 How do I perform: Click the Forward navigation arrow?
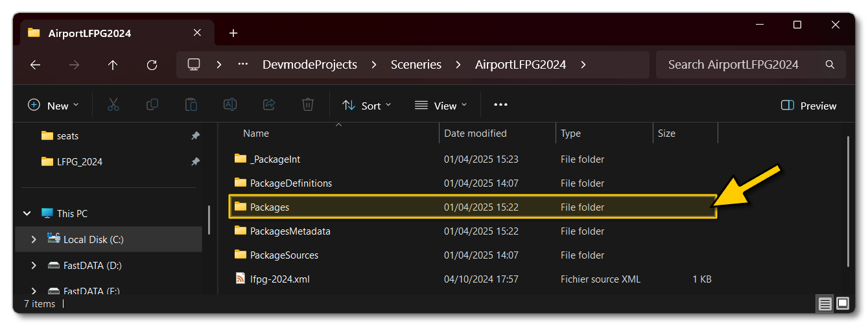pos(74,65)
